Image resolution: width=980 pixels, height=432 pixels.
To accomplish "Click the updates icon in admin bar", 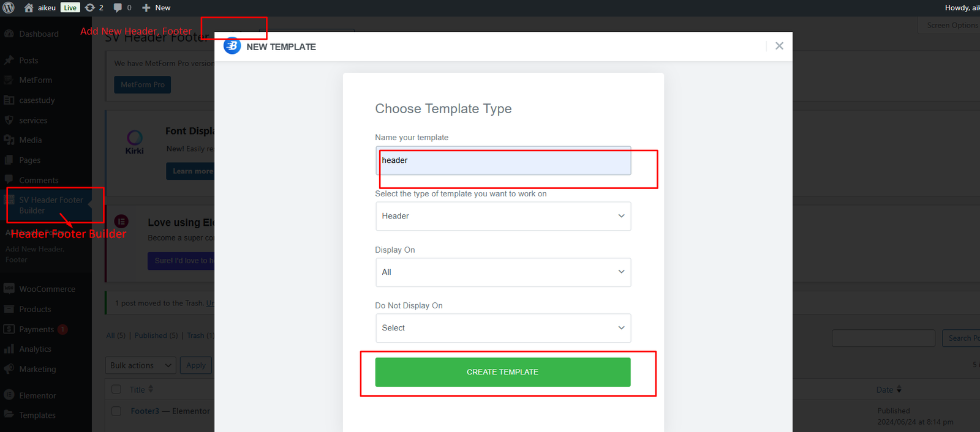I will pyautogui.click(x=90, y=8).
